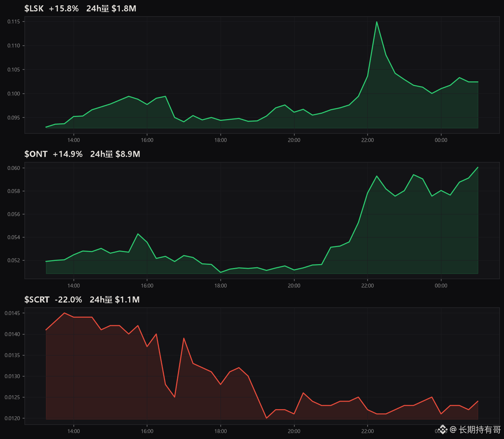Click the 00:00 label under LSK chart
Image resolution: width=504 pixels, height=439 pixels.
441,140
